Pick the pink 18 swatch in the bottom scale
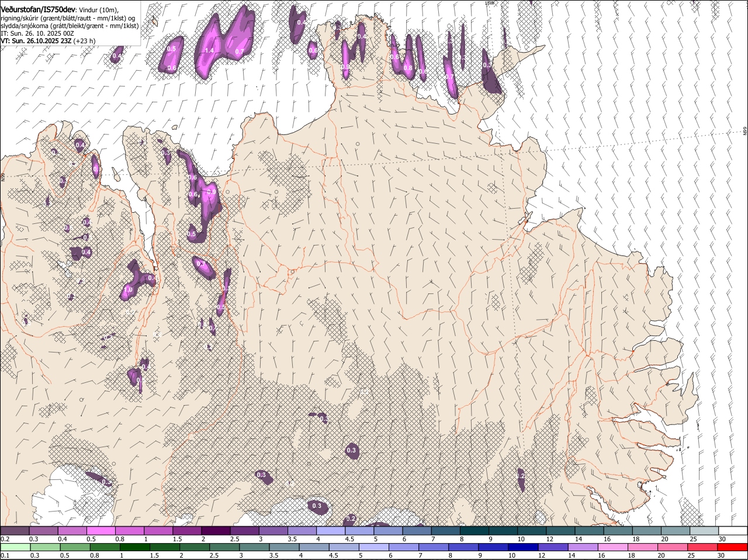This screenshot has width=748, height=560. point(642,547)
